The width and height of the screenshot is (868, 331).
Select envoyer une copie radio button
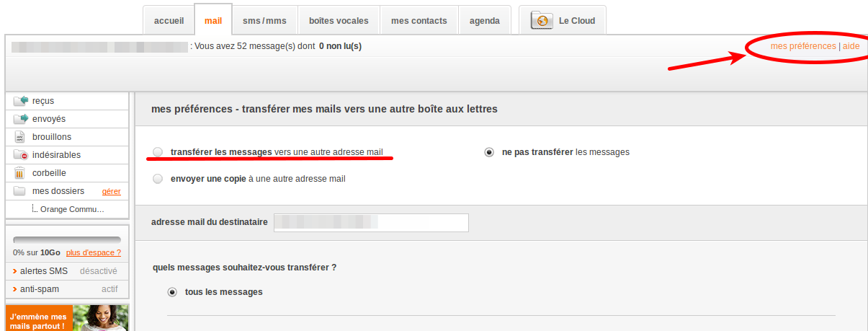158,179
